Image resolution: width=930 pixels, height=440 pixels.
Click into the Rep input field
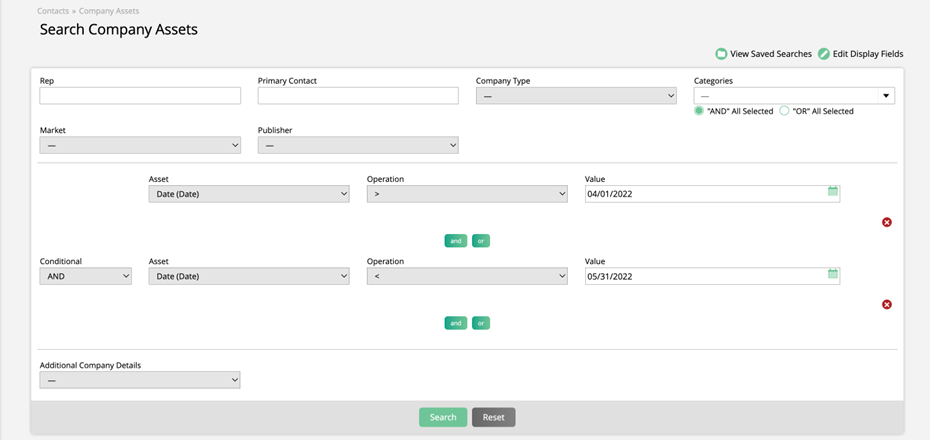point(140,96)
